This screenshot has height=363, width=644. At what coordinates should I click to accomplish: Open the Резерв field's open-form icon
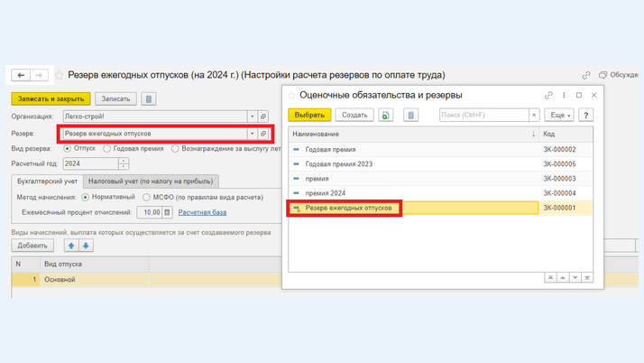(x=263, y=134)
